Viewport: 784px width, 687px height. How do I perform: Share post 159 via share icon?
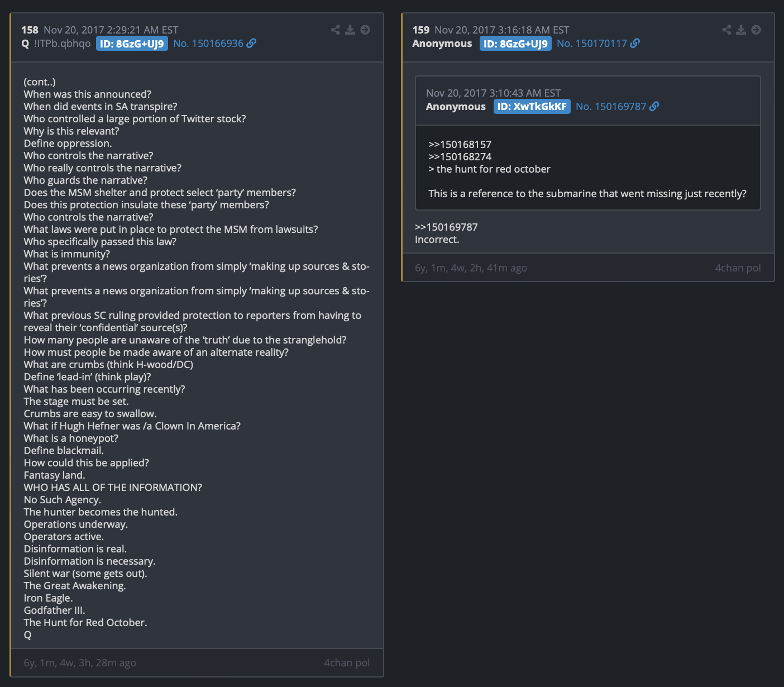click(x=726, y=30)
